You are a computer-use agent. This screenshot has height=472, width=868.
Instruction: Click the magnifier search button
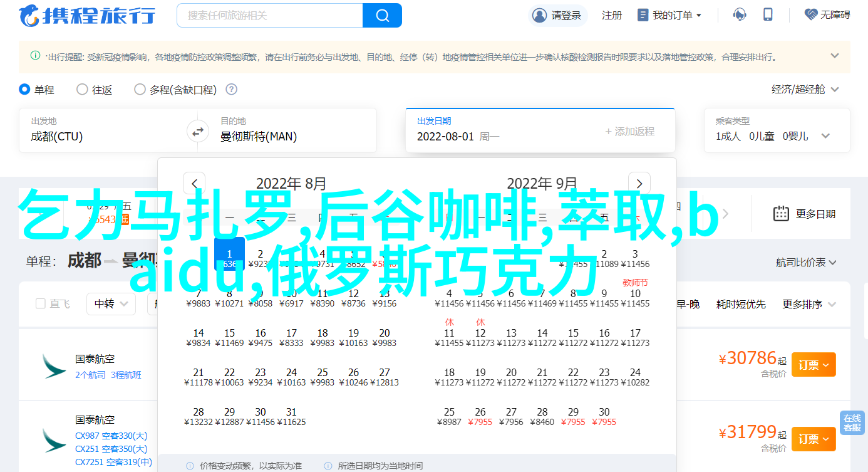(x=382, y=15)
